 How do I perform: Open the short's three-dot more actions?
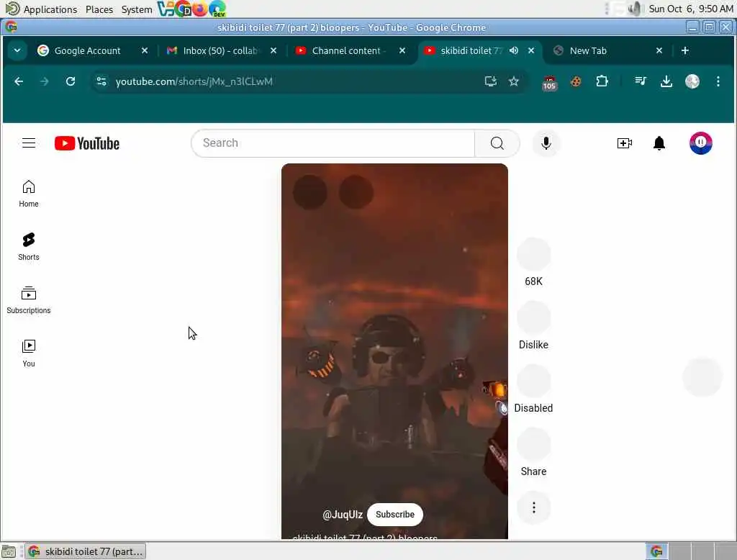(533, 507)
